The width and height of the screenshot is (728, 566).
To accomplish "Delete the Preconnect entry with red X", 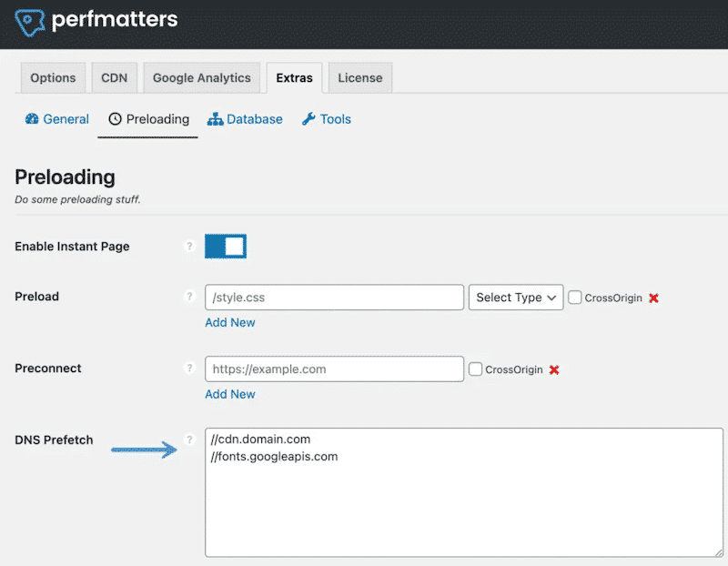I will [x=554, y=369].
